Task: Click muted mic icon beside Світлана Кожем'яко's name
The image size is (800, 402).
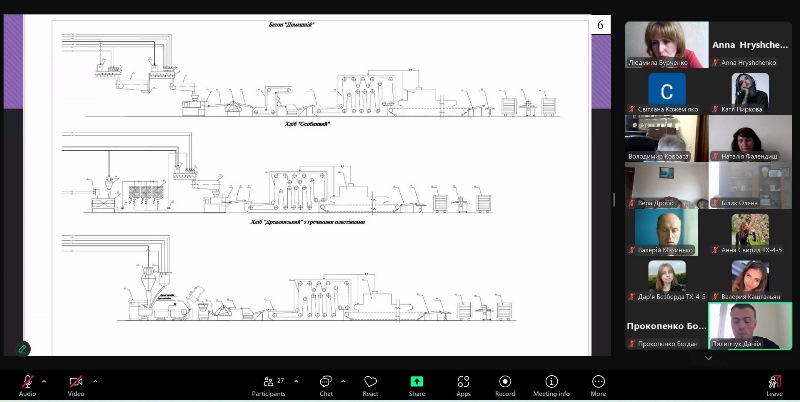Action: click(x=632, y=109)
